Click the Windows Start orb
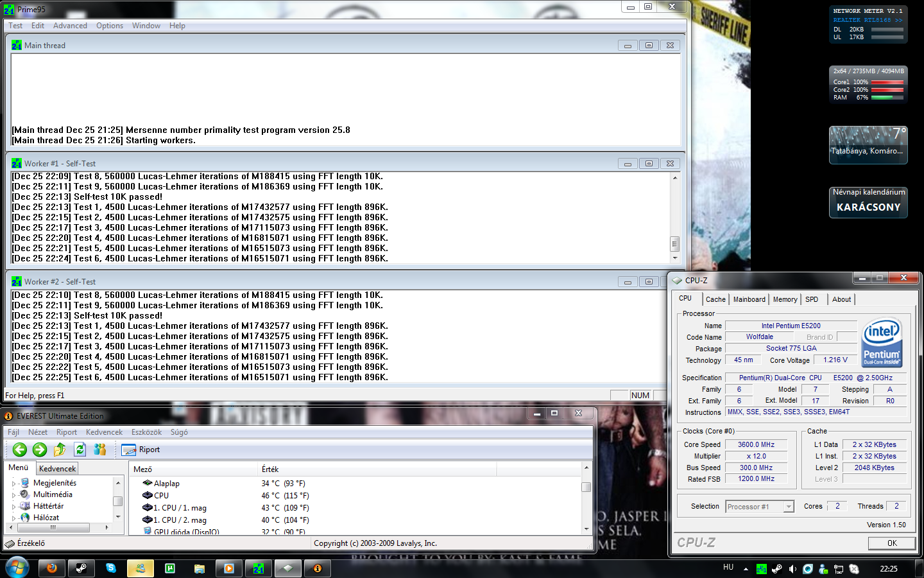This screenshot has height=578, width=924. (x=16, y=568)
